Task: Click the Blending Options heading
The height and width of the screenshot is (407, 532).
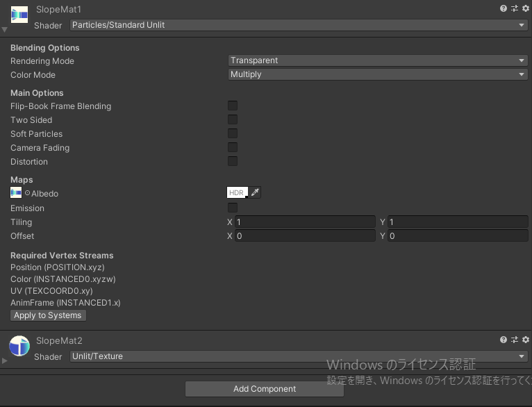Action: pyautogui.click(x=44, y=48)
